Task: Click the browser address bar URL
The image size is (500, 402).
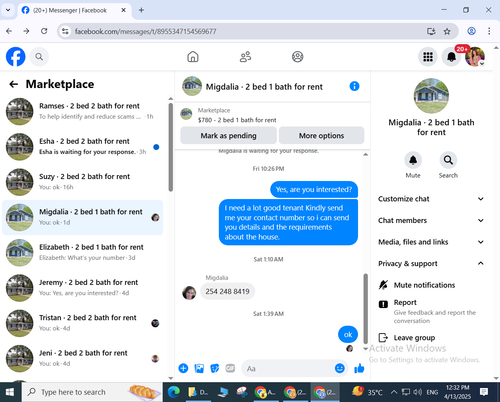Action: 146,31
